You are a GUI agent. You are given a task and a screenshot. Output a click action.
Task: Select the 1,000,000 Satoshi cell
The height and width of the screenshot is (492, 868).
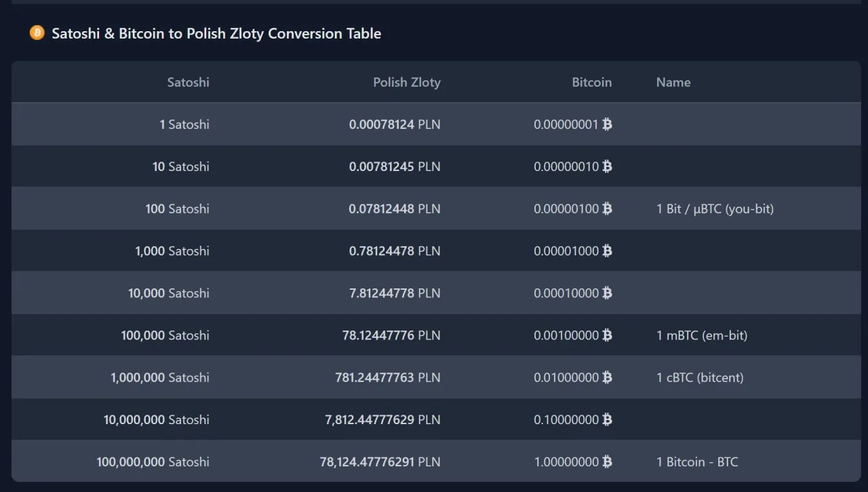pyautogui.click(x=160, y=377)
